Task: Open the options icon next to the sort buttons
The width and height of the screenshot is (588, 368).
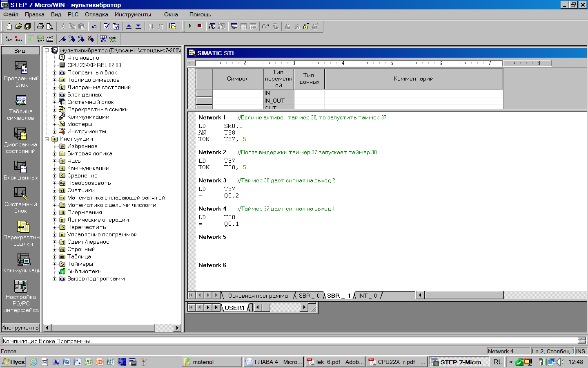Action: tap(173, 26)
